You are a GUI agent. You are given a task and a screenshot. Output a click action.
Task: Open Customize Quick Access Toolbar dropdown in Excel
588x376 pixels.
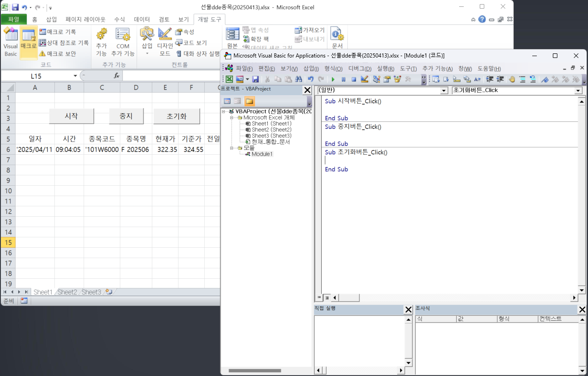(50, 8)
